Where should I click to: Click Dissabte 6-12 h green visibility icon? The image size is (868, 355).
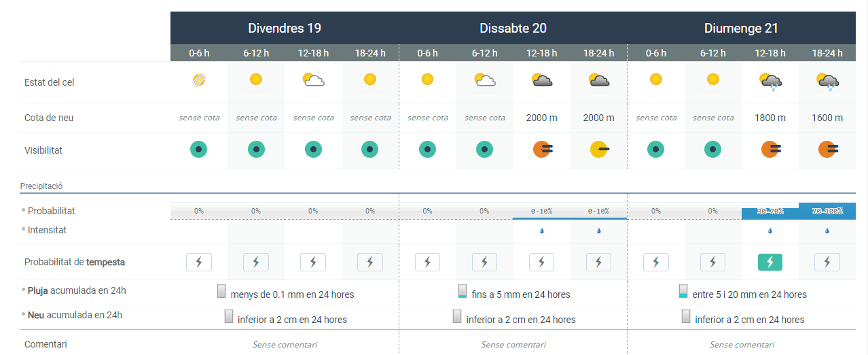point(484,149)
